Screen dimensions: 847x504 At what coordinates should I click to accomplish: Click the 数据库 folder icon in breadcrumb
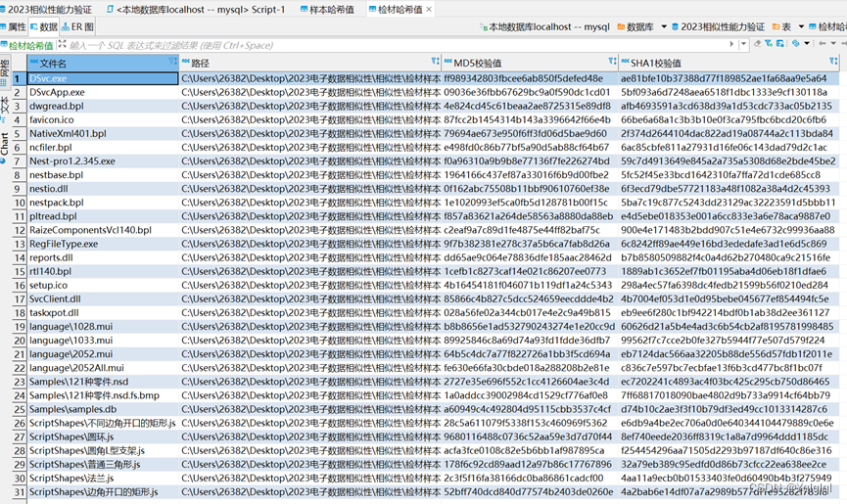point(621,27)
